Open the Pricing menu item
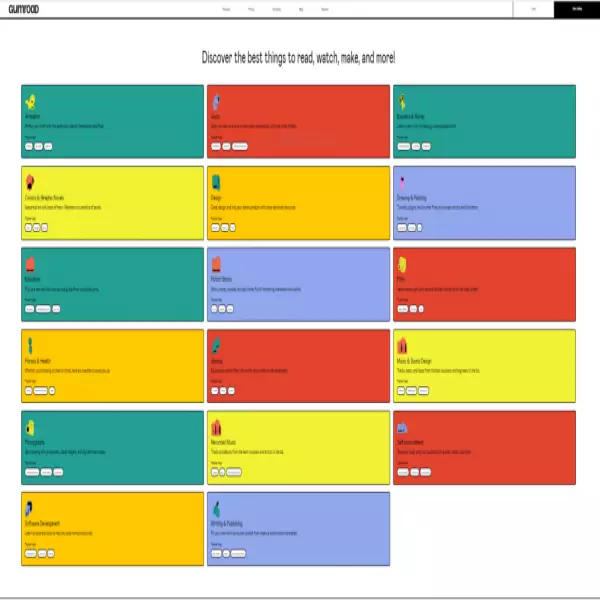Viewport: 600px width, 600px height. (251, 8)
